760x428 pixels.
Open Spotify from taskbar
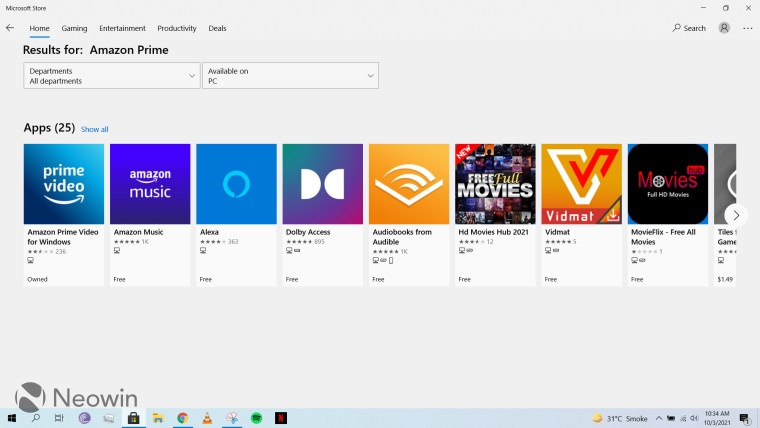pos(256,418)
